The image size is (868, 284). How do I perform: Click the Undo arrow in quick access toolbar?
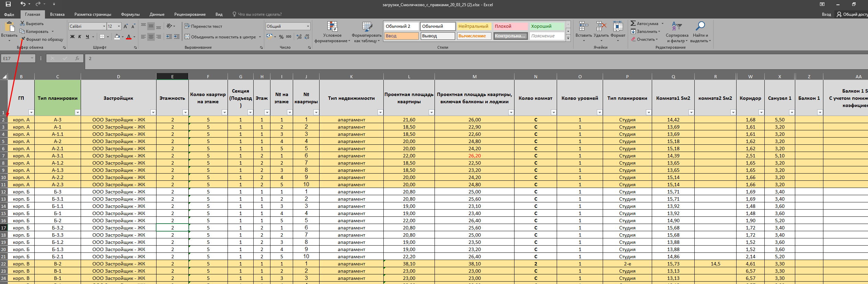pos(23,4)
